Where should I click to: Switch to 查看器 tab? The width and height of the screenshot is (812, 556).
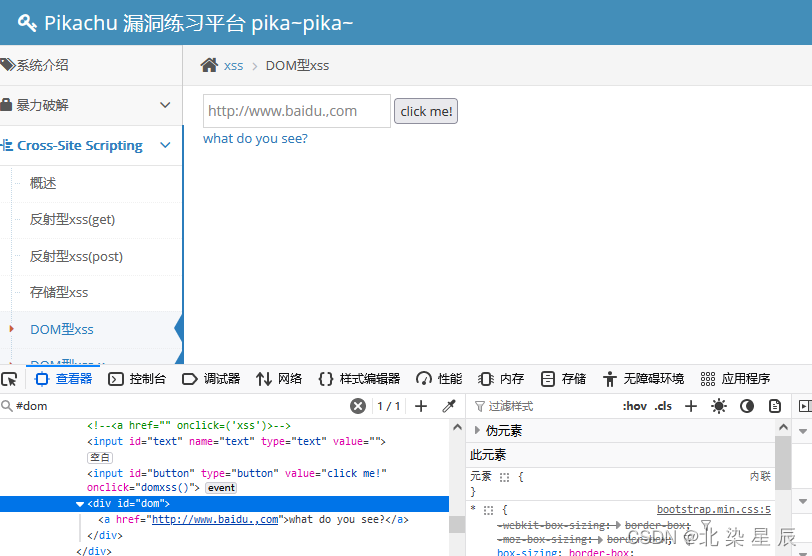pos(63,379)
